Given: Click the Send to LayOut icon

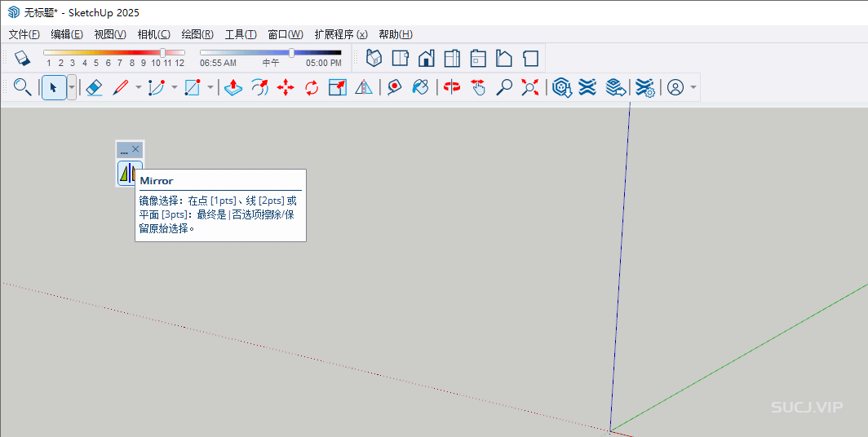Looking at the screenshot, I should pyautogui.click(x=616, y=87).
